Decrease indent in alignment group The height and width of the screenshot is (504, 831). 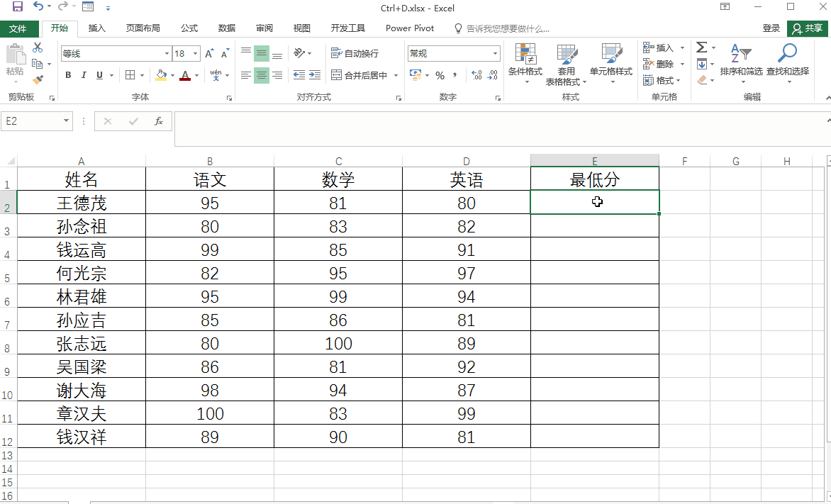click(x=299, y=75)
